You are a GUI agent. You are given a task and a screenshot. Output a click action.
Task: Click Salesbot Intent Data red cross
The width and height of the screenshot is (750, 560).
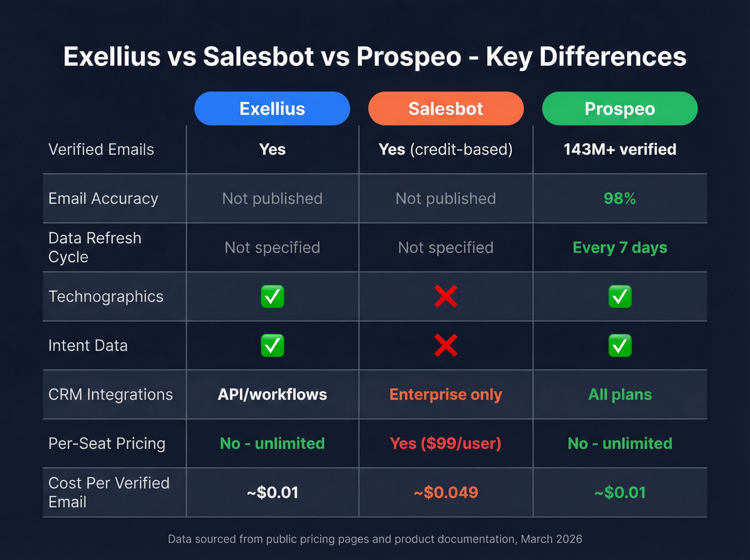coord(446,346)
